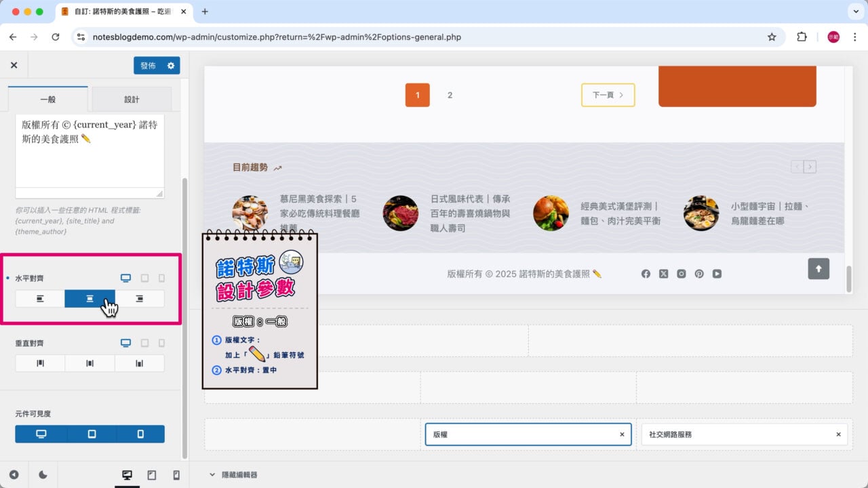Viewport: 868px width, 488px height.
Task: Select the left horizontal alignment option
Action: (x=39, y=298)
